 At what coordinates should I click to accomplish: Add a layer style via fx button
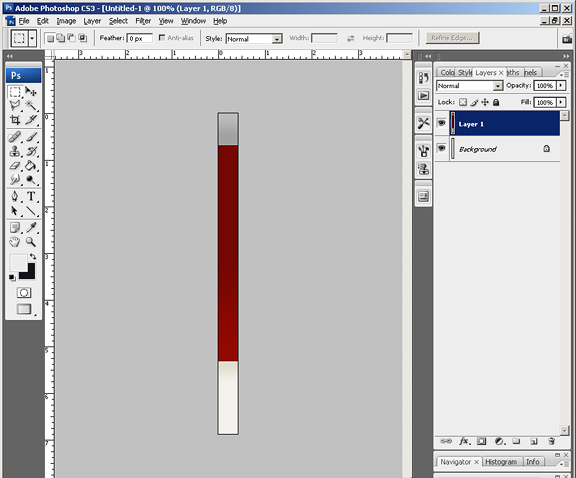(x=465, y=441)
